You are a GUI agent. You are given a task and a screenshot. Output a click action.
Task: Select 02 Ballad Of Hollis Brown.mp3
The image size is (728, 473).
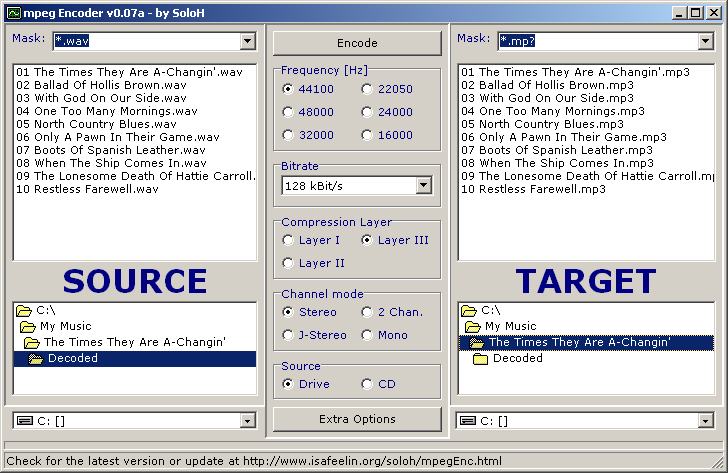click(x=547, y=85)
